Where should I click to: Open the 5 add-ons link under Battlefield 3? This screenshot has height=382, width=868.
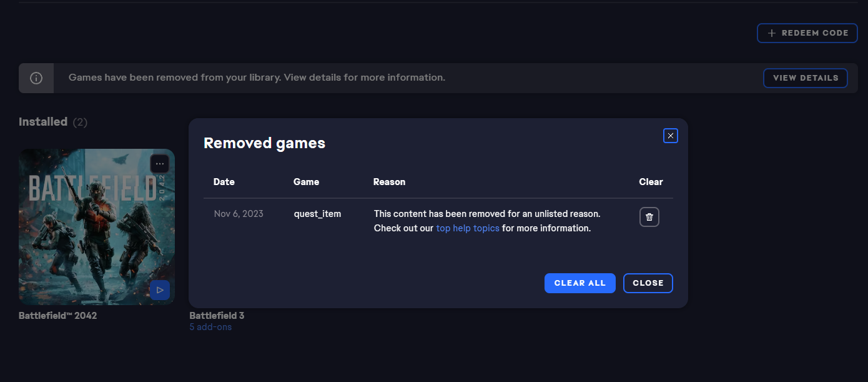(x=210, y=326)
